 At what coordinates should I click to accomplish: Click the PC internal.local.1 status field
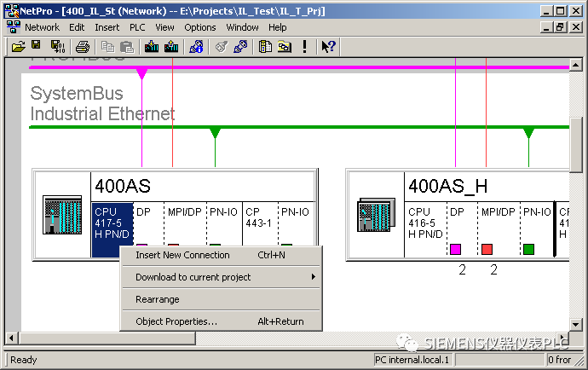click(412, 360)
